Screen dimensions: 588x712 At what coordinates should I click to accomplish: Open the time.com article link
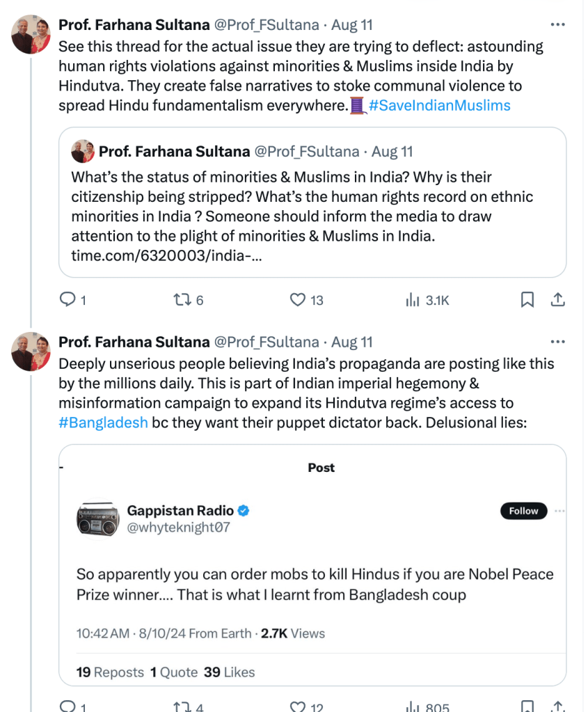[166, 256]
